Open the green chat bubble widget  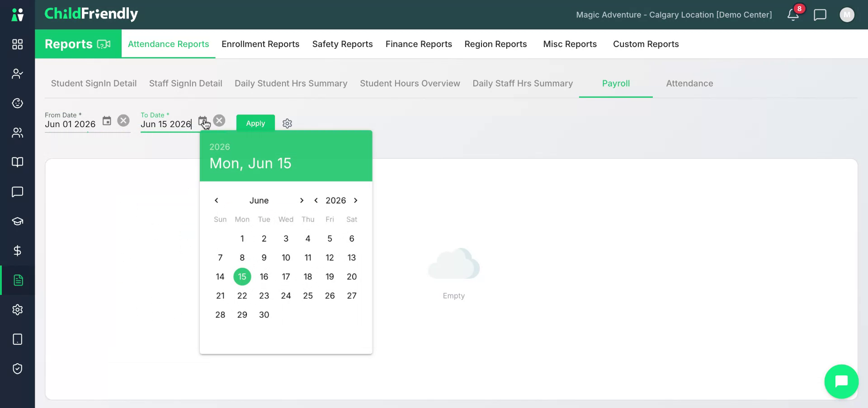(841, 381)
